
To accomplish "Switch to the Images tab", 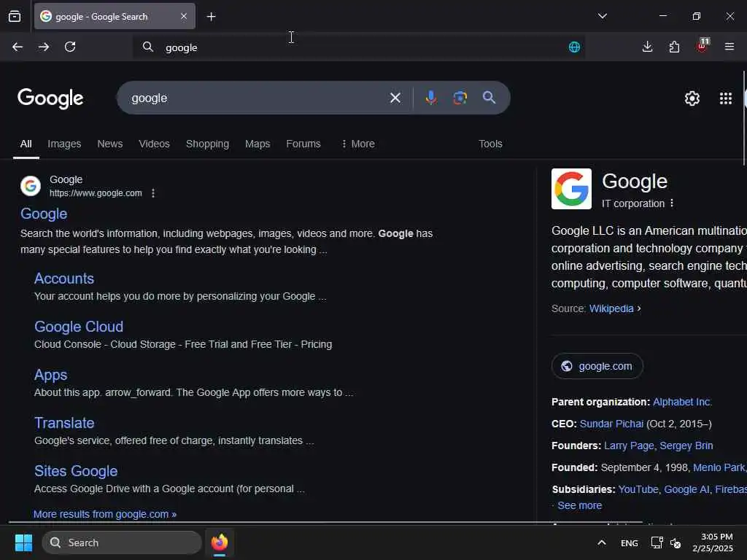I will [64, 144].
